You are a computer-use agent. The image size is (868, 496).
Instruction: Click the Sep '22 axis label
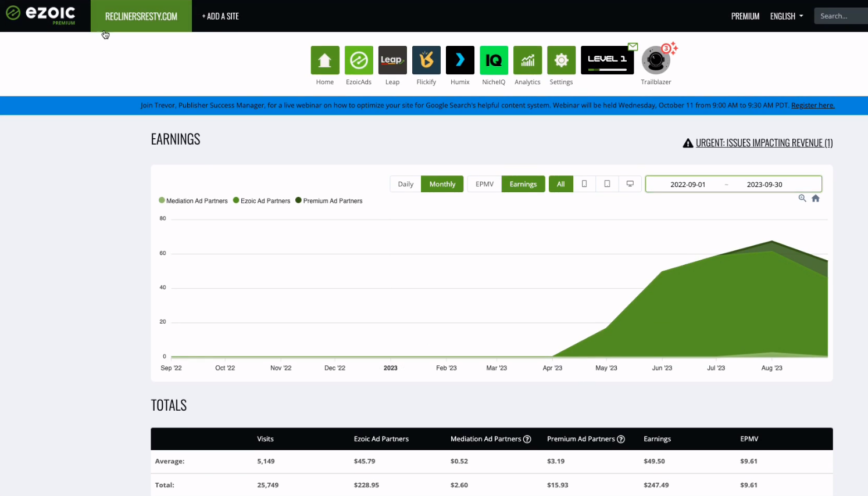(171, 368)
